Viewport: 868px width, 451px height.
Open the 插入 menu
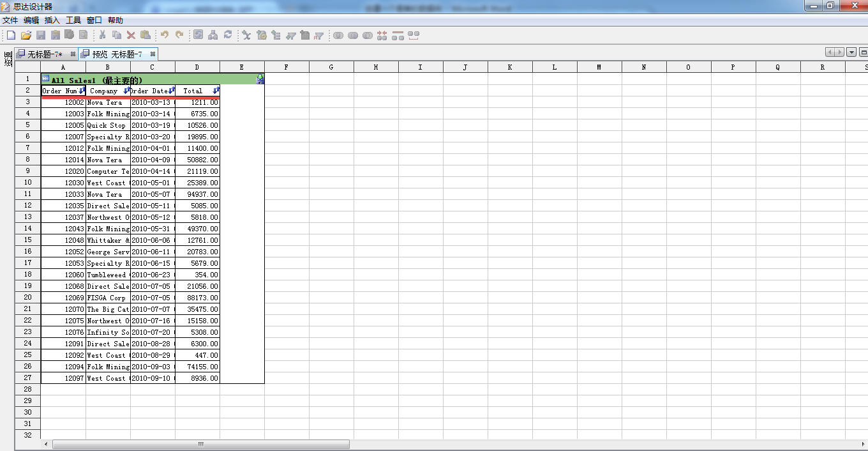coord(52,20)
